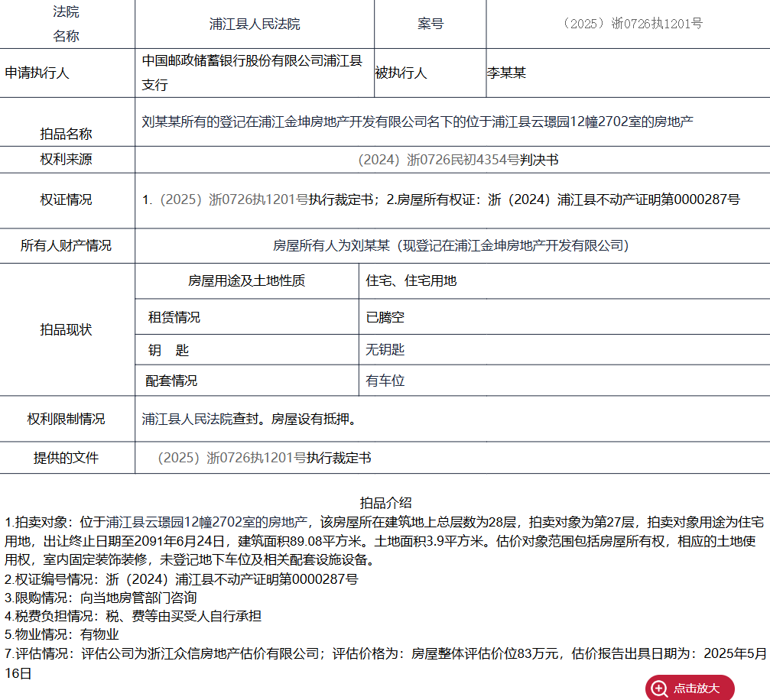The width and height of the screenshot is (770, 700).
Task: Click line 5.物业情况：有物业
Action: 61,634
